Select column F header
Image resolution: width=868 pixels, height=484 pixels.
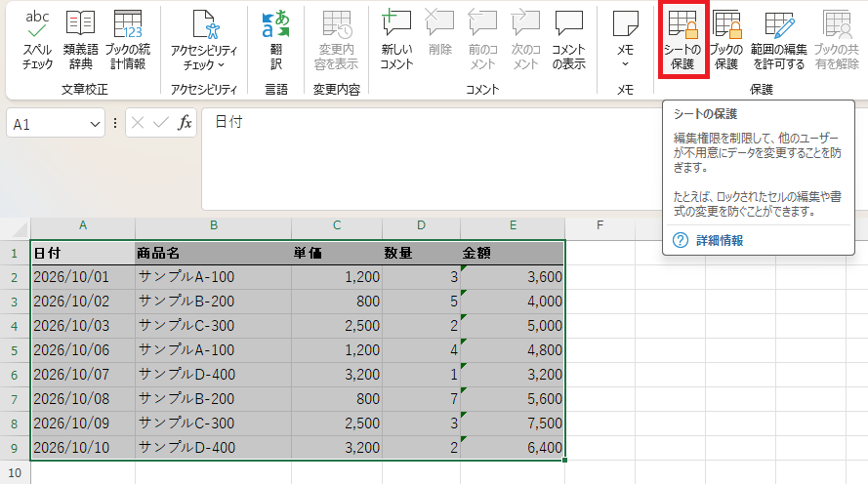[x=600, y=225]
